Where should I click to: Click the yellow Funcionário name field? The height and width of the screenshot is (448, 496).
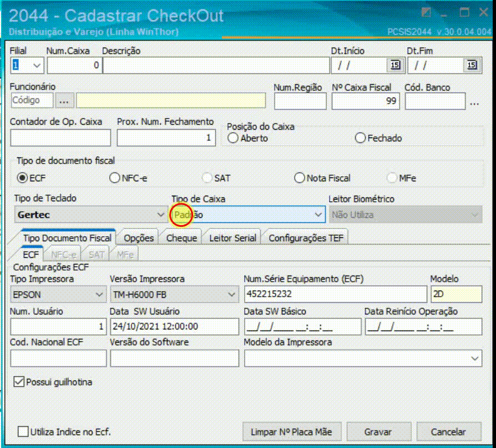171,100
